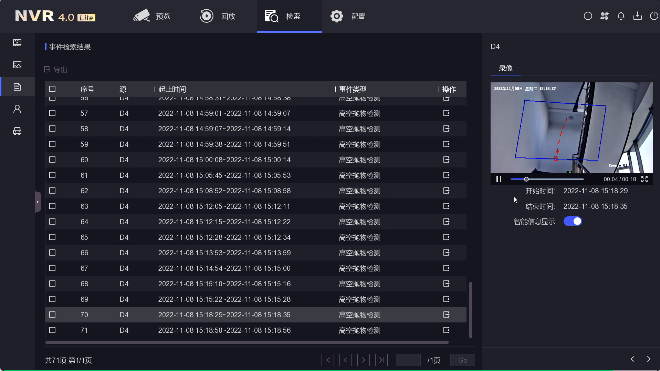Click the page number input field
The width and height of the screenshot is (660, 371).
coord(408,360)
